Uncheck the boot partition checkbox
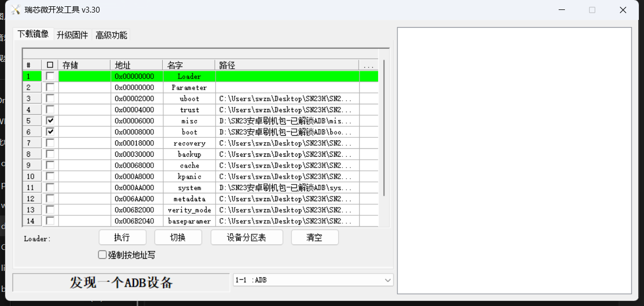 (x=50, y=132)
